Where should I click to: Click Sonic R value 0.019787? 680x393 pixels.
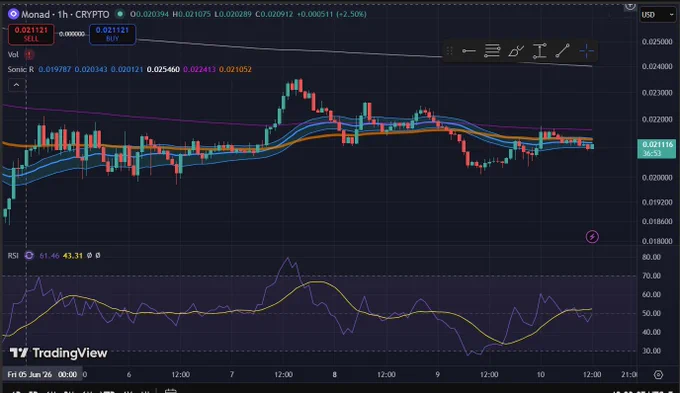coord(55,69)
